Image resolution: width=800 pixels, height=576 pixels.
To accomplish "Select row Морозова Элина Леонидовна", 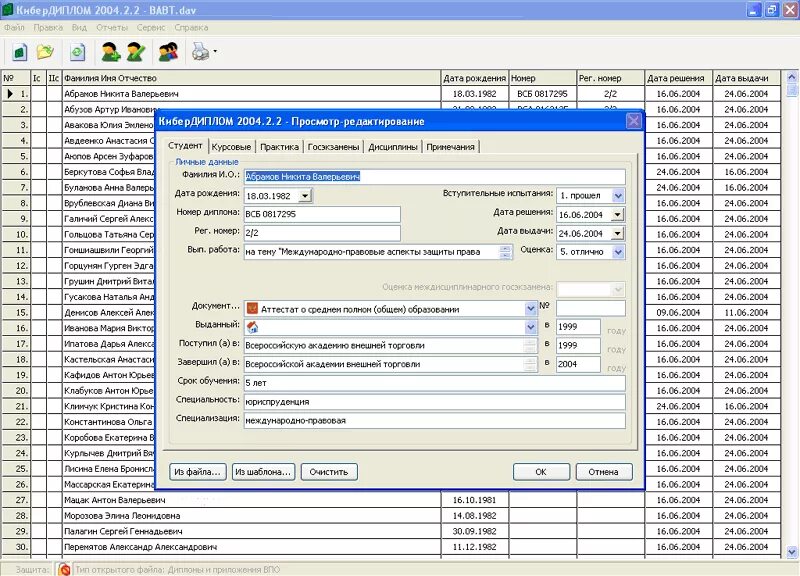I will point(391,516).
